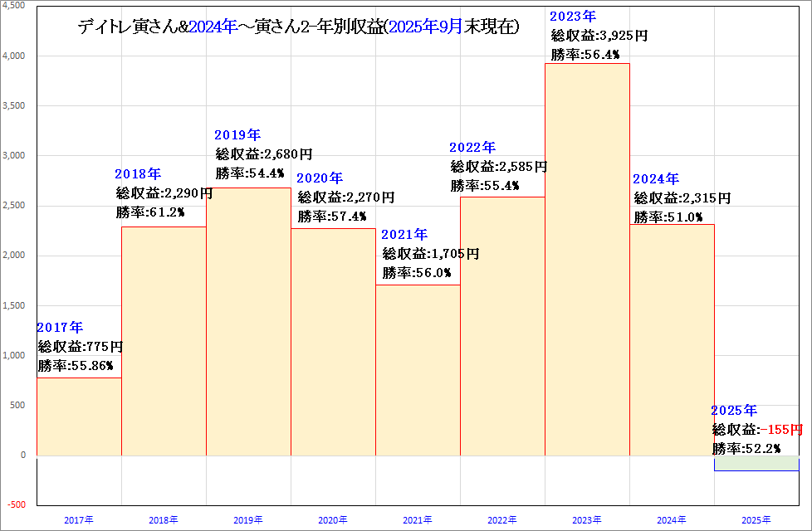
Task: Click the 2018年 win rate label 61.2%
Action: point(150,212)
